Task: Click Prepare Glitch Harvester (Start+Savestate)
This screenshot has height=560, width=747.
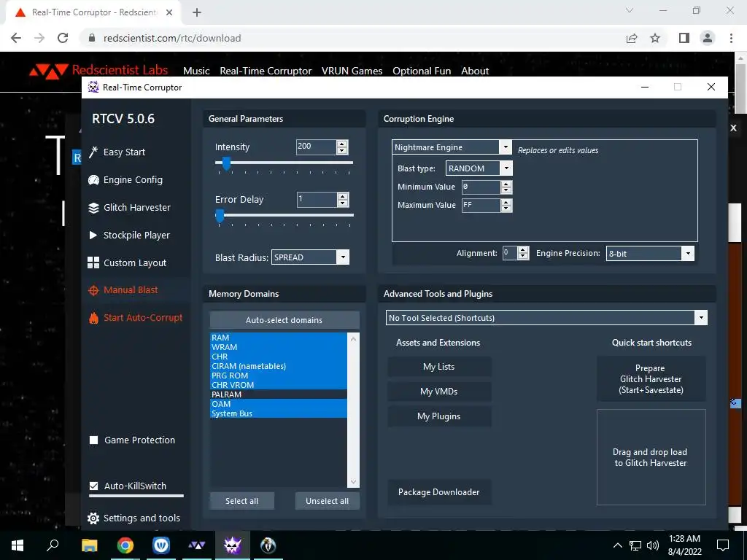Action: coord(651,379)
